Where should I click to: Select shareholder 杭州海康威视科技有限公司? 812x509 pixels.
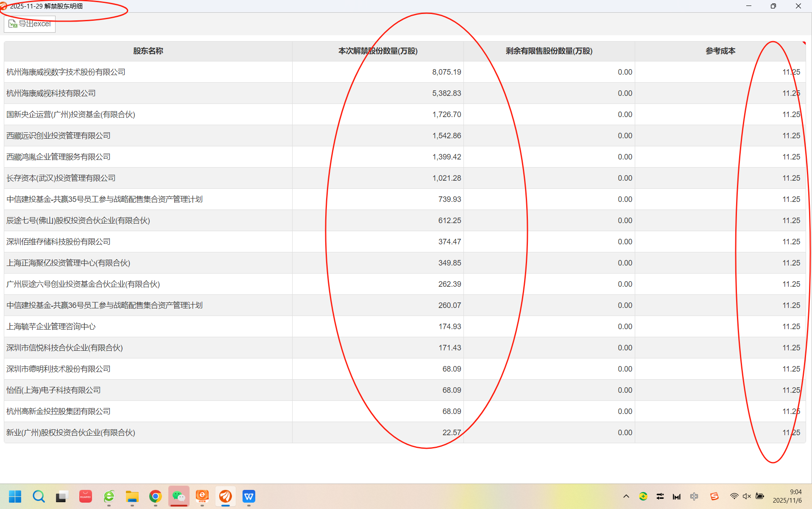(51, 93)
